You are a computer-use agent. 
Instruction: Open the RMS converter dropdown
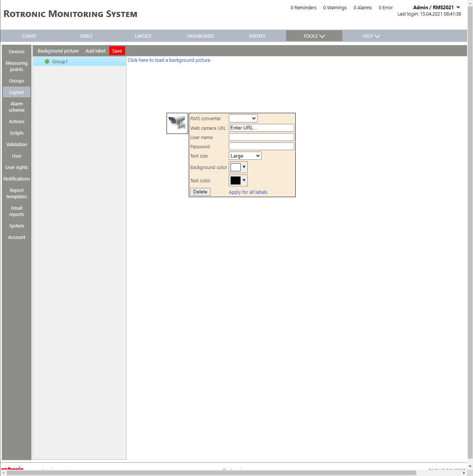[x=243, y=118]
